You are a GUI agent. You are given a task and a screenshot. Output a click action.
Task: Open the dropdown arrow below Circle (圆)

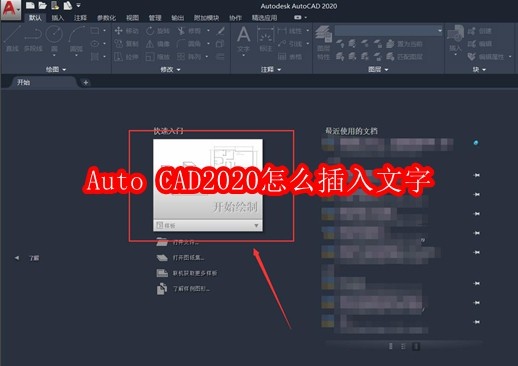[x=54, y=55]
